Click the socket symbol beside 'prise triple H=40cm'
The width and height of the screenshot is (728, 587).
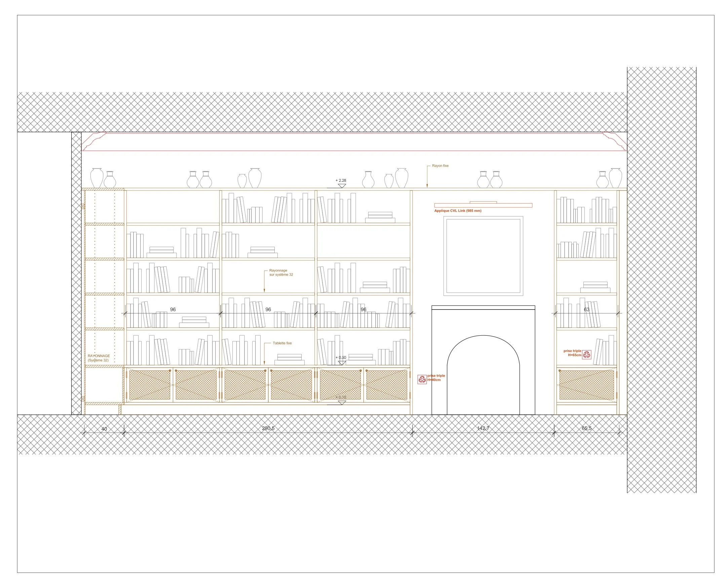[x=422, y=379]
